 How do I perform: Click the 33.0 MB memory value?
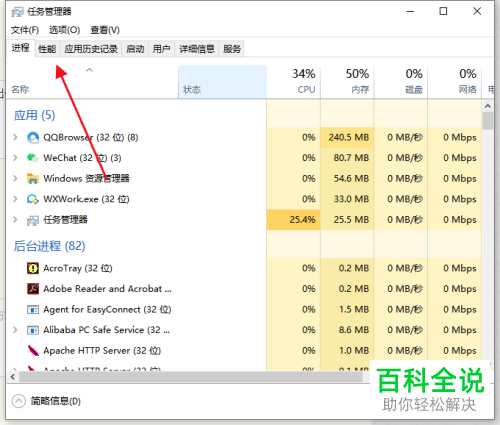[x=351, y=199]
